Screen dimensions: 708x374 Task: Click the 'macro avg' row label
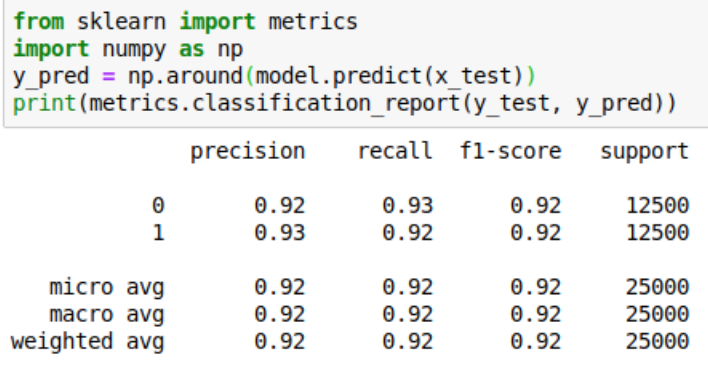(107, 315)
